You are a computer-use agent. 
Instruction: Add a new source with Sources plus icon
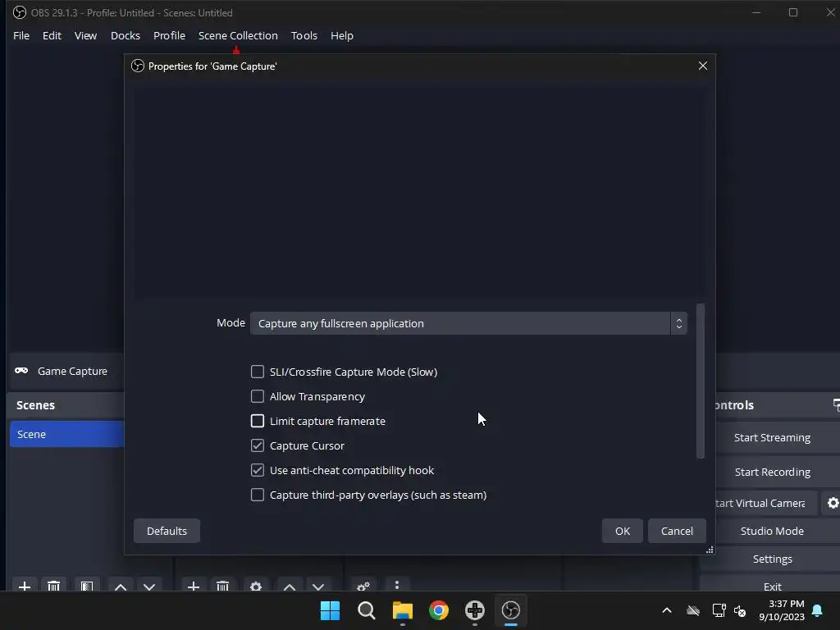coord(194,586)
